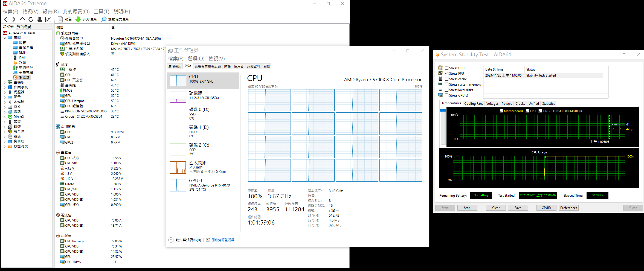Click the green BIOS 更新 download arrow

point(78,19)
